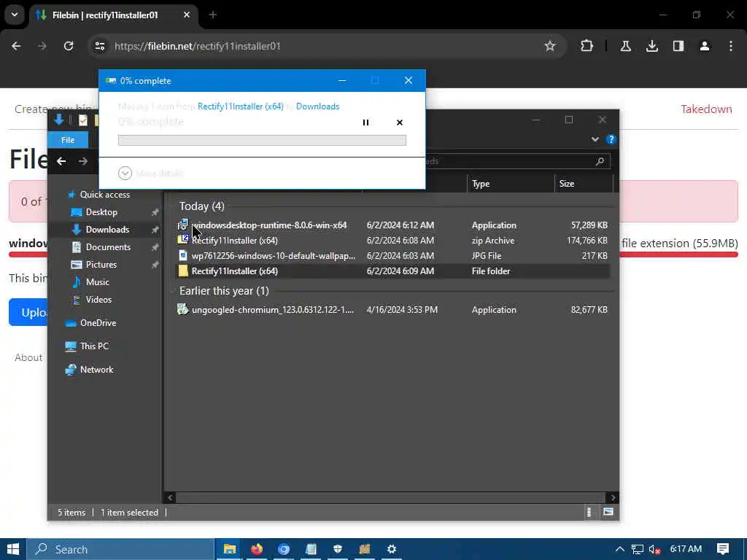
Task: Click the taskbar Search box
Action: (x=120, y=549)
